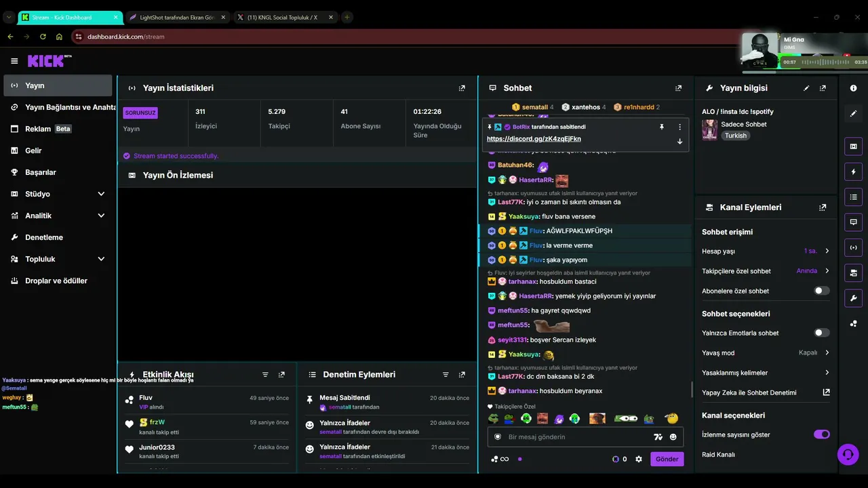The image size is (868, 488).
Task: Open the hamburger menu beside the Kick logo
Action: [x=14, y=61]
